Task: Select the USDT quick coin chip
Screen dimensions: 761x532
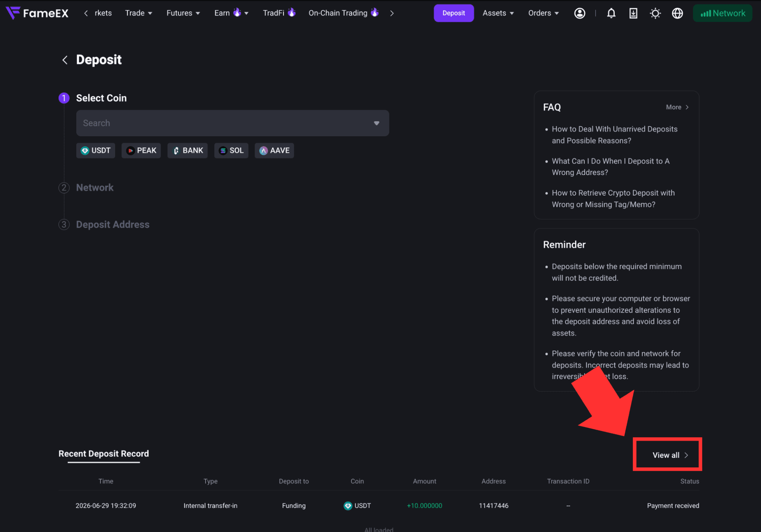Action: [x=95, y=150]
